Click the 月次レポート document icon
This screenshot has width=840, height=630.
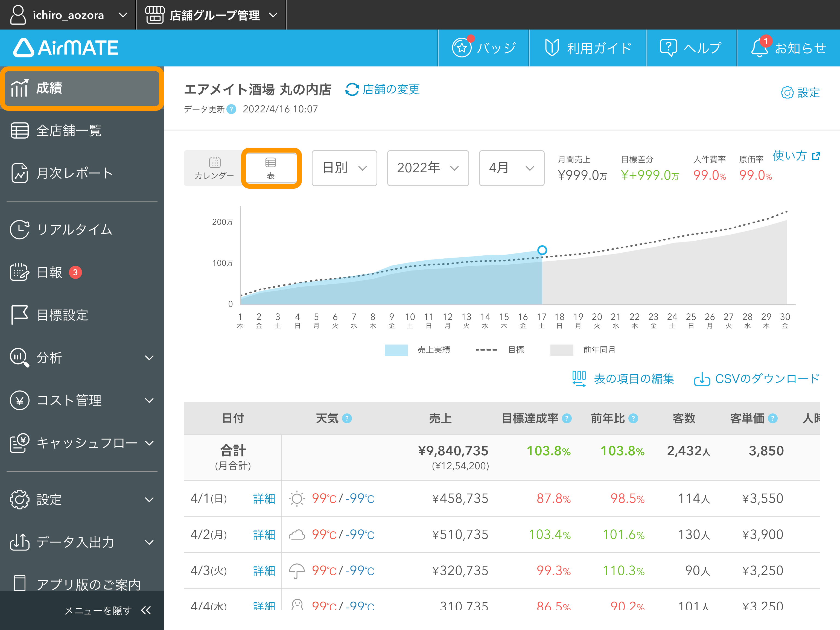19,173
